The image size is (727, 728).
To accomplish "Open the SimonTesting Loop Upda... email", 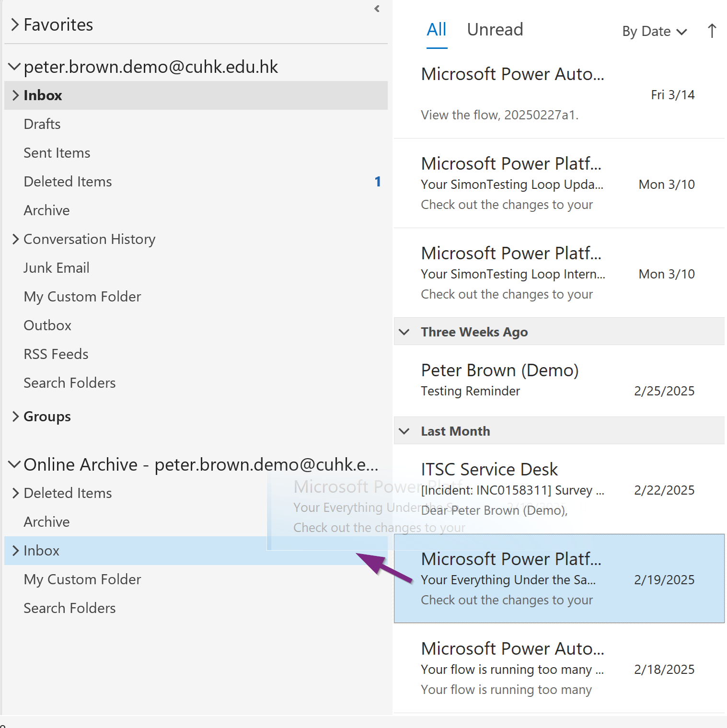I will [559, 184].
